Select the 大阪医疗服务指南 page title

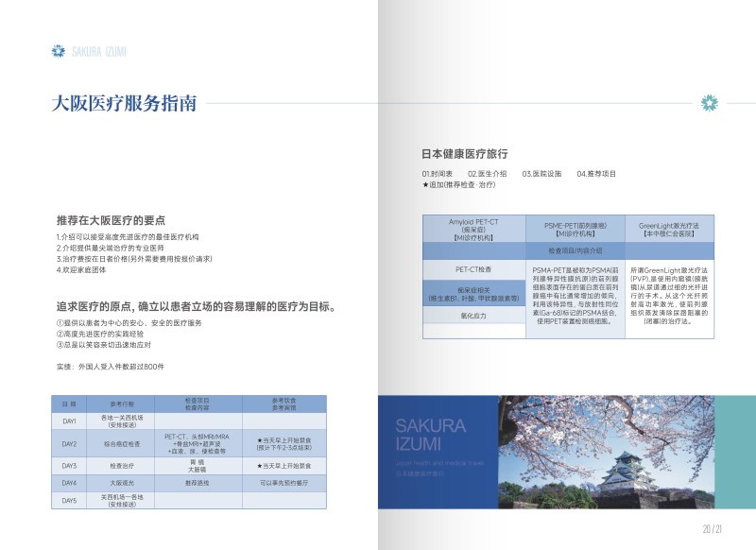click(x=125, y=104)
